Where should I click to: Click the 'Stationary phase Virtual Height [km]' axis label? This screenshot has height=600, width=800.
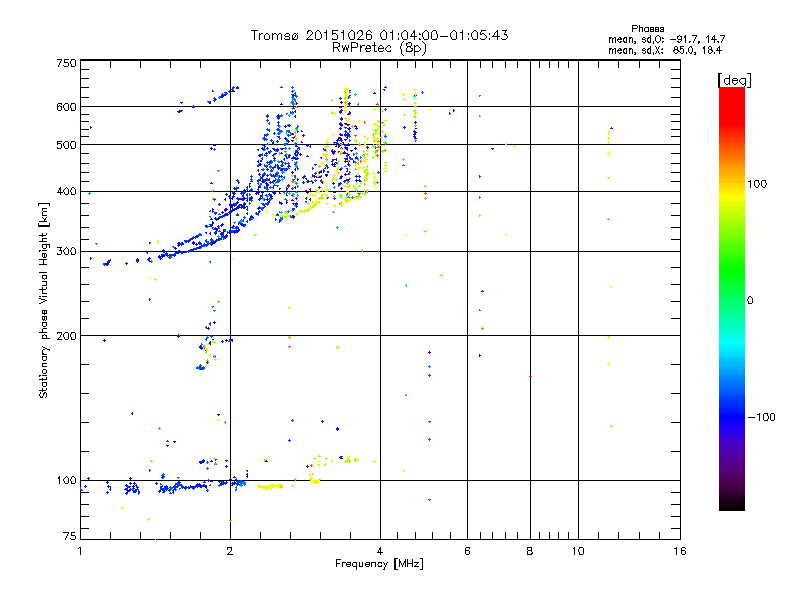[43, 300]
